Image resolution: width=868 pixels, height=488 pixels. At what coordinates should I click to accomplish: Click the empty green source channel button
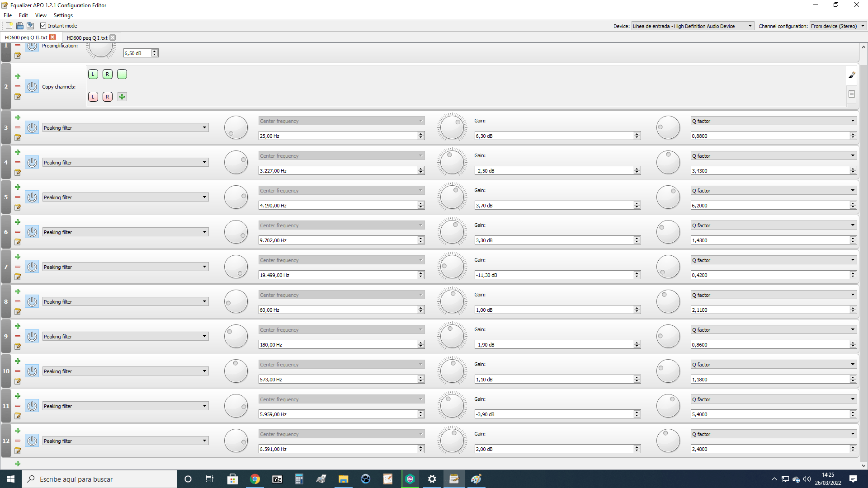click(122, 74)
